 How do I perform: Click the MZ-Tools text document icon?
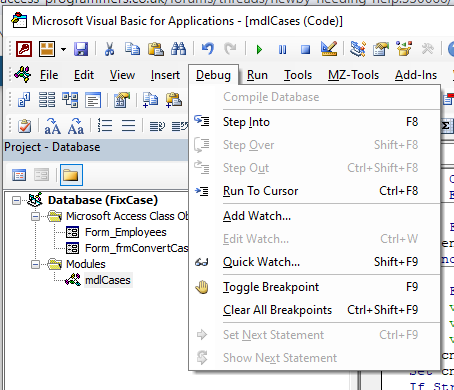(93, 100)
